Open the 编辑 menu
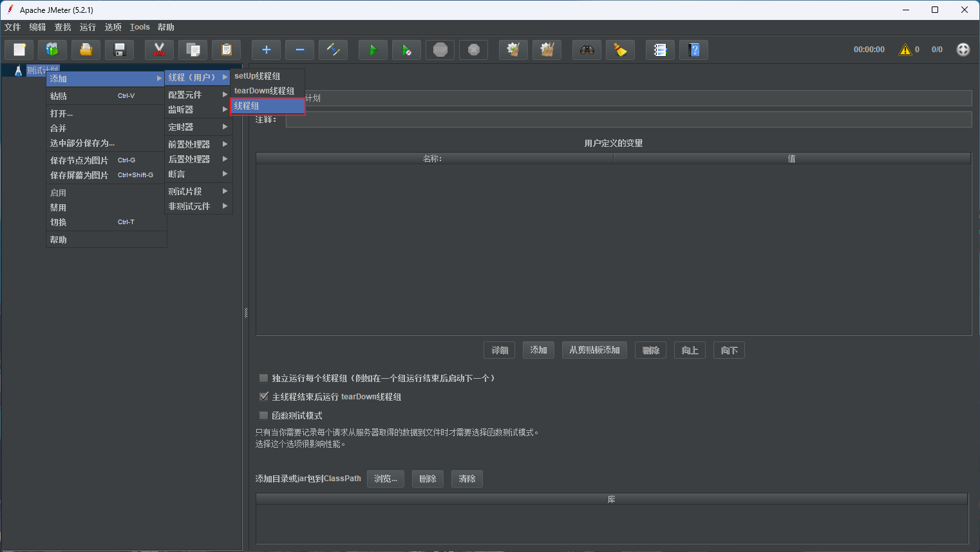 pos(37,27)
